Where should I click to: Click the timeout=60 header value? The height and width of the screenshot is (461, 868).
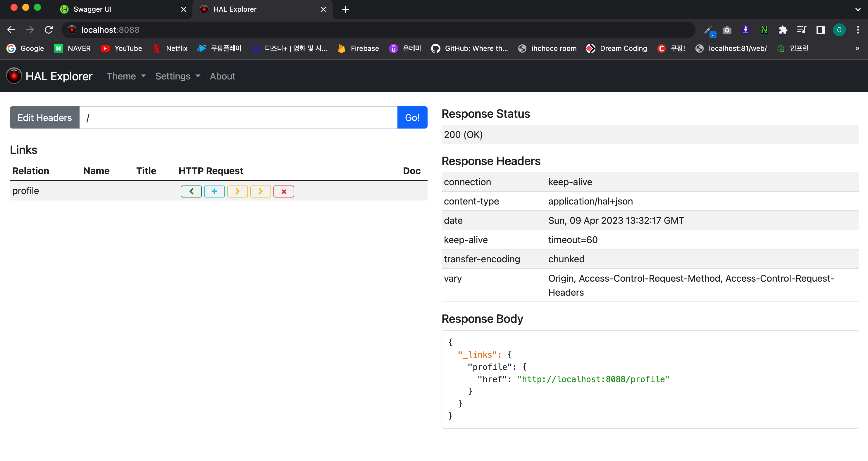coord(573,240)
